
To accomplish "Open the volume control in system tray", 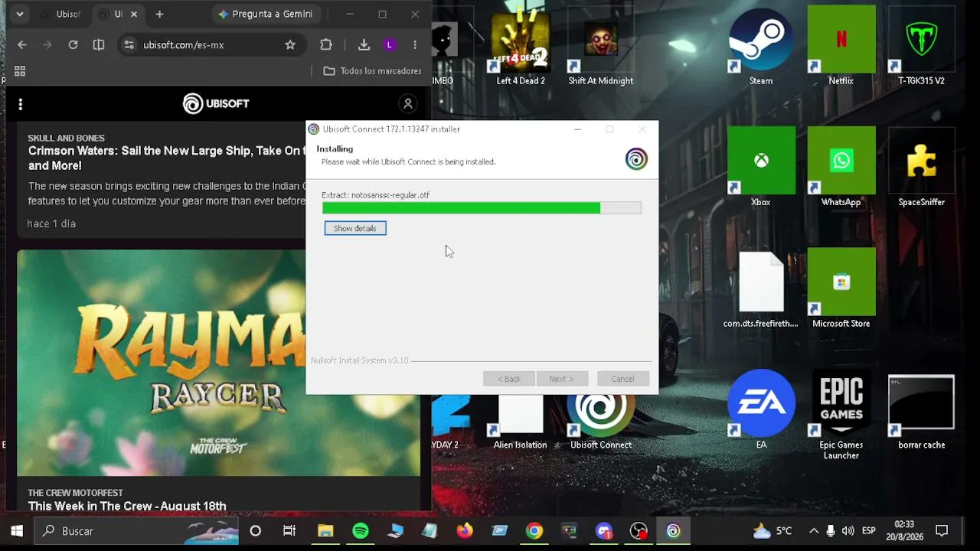I will pyautogui.click(x=848, y=531).
